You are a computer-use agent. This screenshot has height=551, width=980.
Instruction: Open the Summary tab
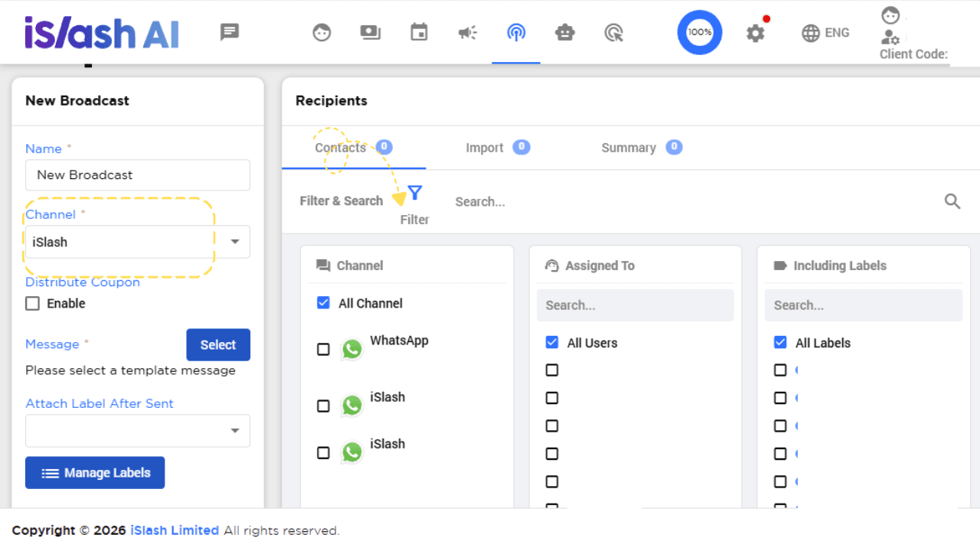[x=642, y=148]
